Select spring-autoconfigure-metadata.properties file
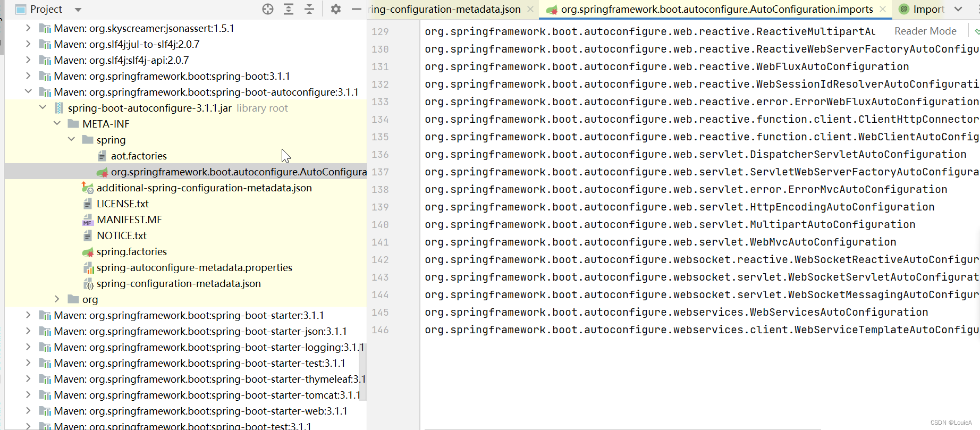The width and height of the screenshot is (980, 430). pos(195,267)
